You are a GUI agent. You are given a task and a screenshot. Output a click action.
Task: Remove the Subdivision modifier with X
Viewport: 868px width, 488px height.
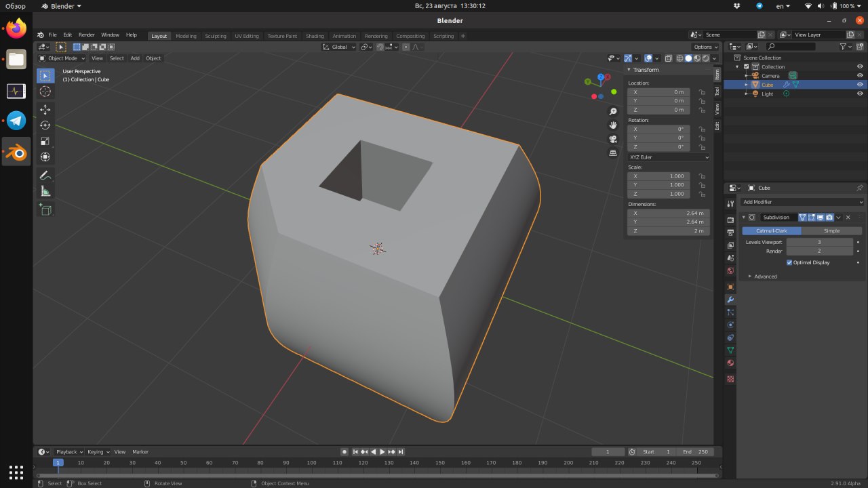[848, 218]
